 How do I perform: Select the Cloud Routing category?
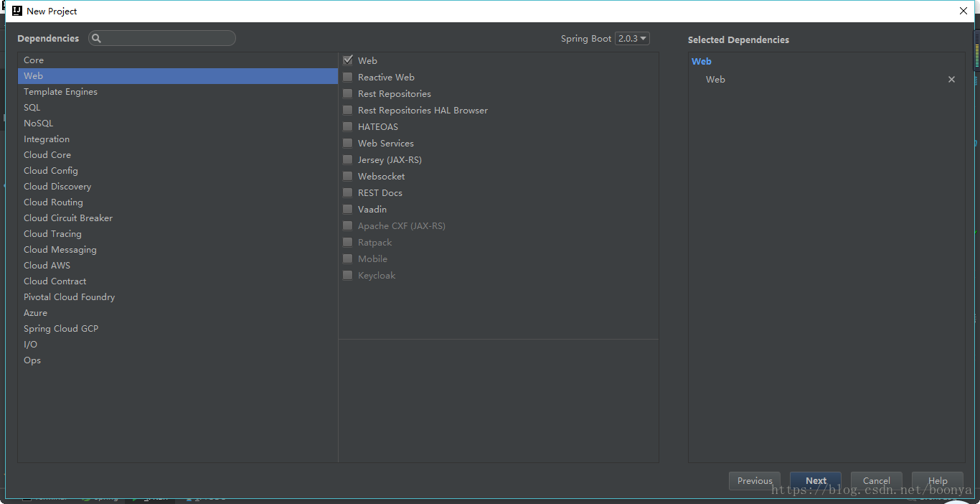(178, 202)
